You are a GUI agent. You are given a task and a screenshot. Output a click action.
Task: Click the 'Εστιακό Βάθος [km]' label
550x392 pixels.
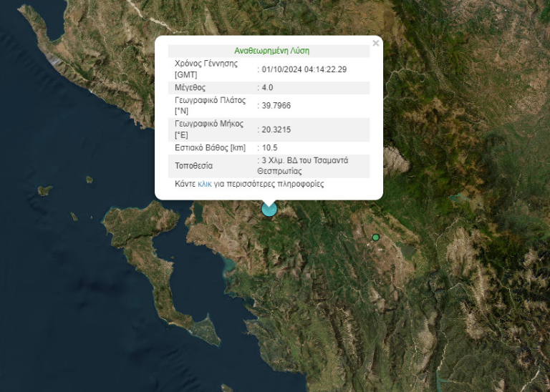tap(210, 147)
